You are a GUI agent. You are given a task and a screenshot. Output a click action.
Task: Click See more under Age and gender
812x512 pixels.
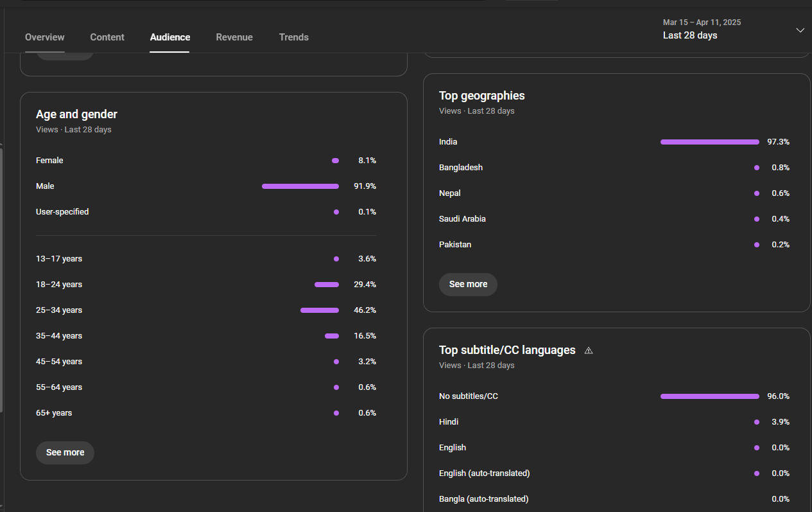[x=65, y=452]
